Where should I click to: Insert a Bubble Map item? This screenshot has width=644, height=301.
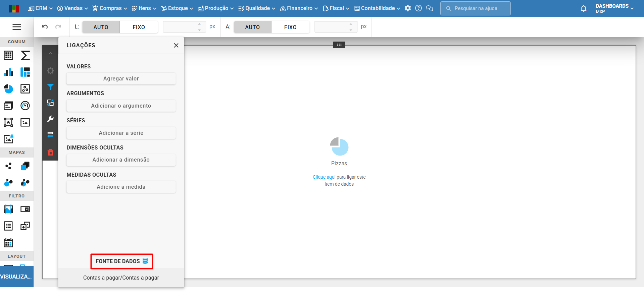(x=8, y=183)
